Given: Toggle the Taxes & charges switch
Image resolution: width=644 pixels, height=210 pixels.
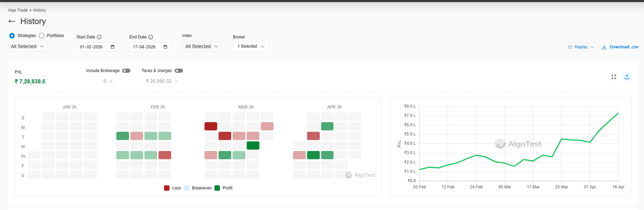Looking at the screenshot, I should coord(179,70).
